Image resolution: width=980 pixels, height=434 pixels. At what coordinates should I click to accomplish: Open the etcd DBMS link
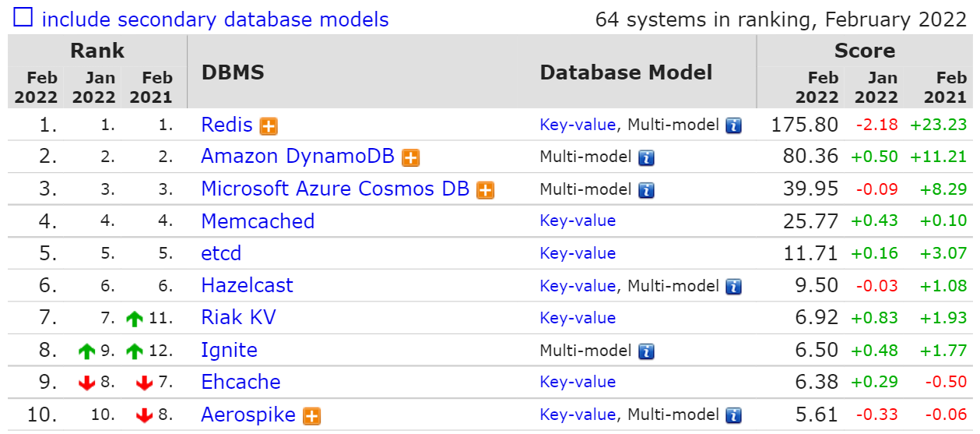[x=221, y=253]
